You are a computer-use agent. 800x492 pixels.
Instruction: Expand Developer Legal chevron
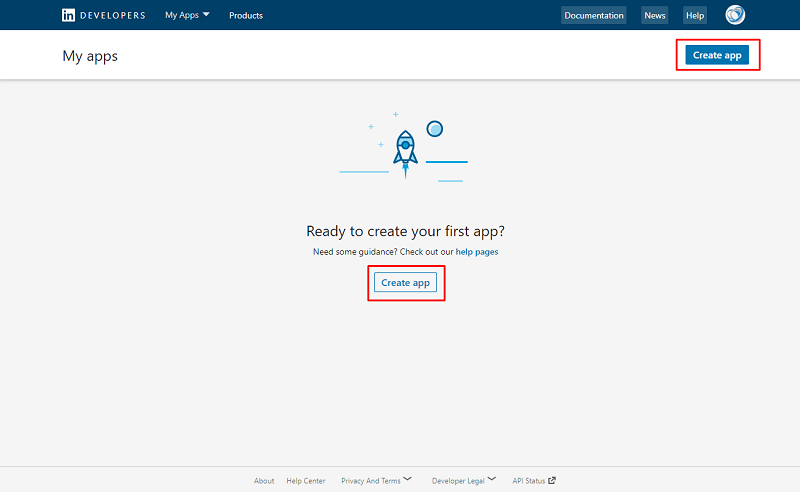(x=491, y=479)
